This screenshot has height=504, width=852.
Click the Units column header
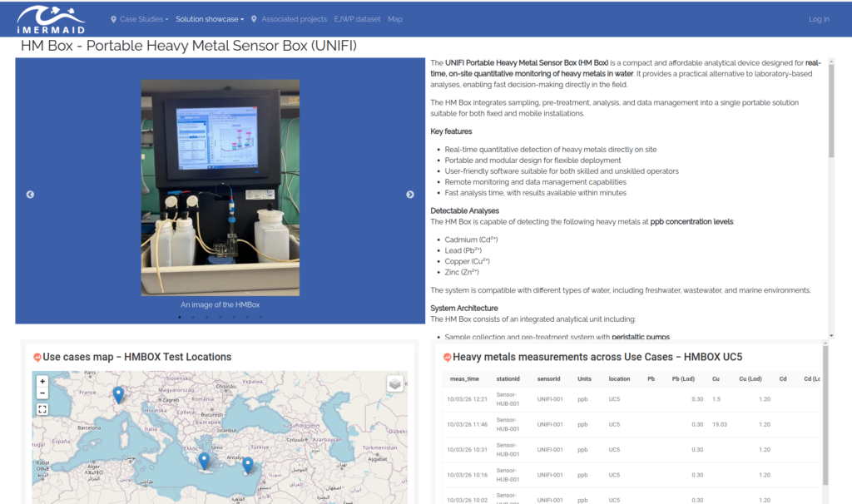tap(585, 379)
